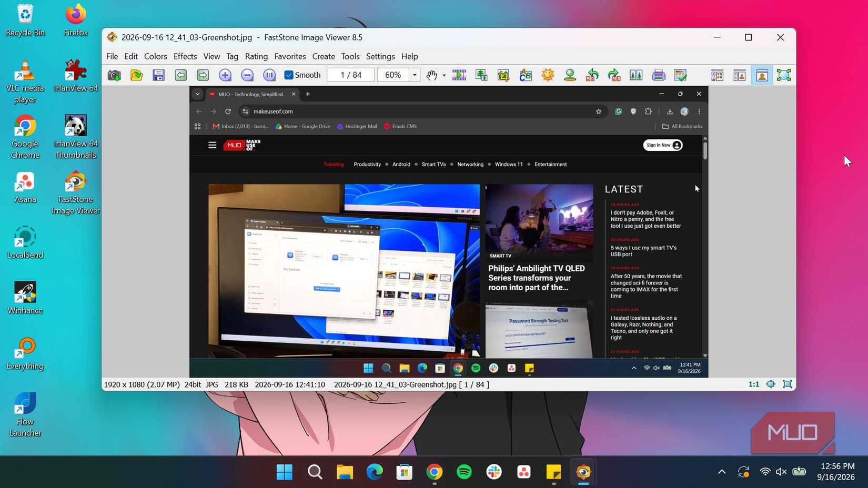Select Everything desktop shortcut
This screenshot has width=868, height=488.
tap(25, 354)
